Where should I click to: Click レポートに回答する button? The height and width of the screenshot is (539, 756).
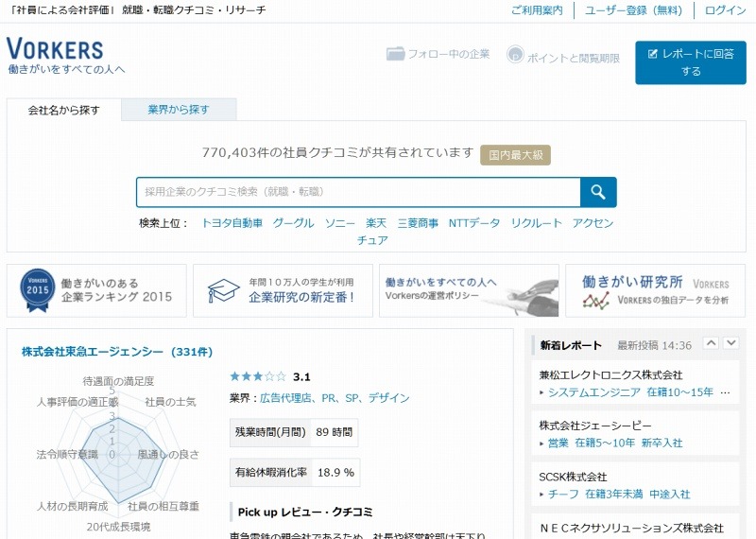pyautogui.click(x=691, y=62)
